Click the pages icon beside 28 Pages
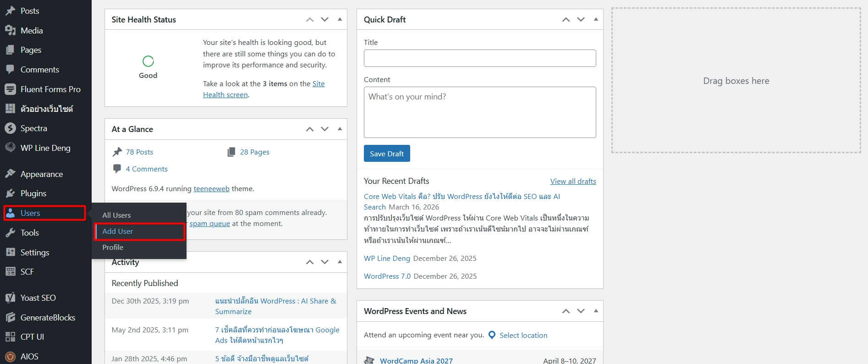Image resolution: width=868 pixels, height=364 pixels. click(x=231, y=152)
